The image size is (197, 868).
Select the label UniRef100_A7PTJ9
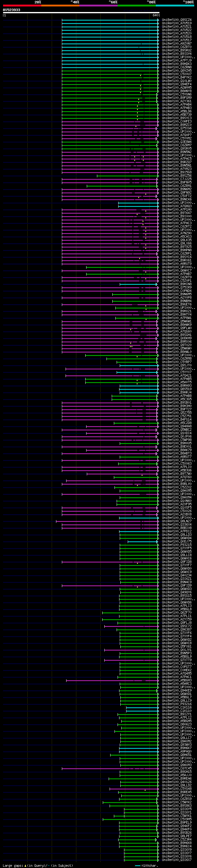tap(176, 60)
